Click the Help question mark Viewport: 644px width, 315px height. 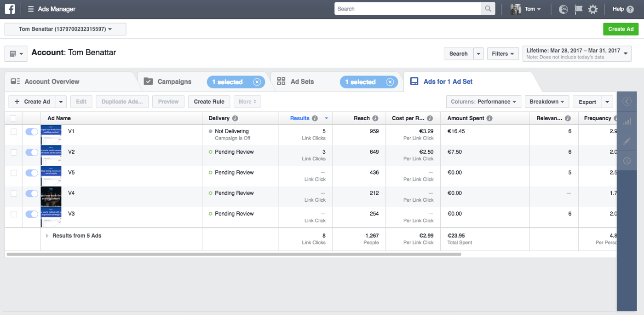[630, 9]
